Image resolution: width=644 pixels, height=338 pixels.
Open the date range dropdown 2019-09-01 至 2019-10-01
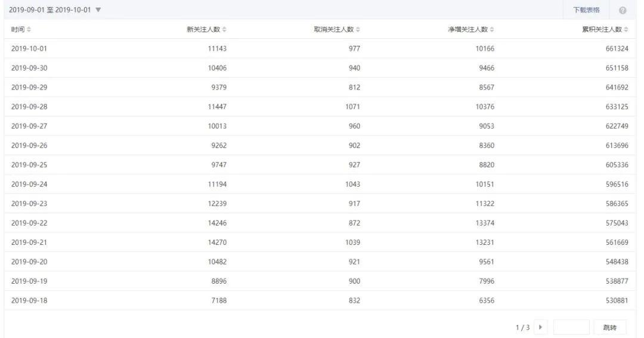[x=55, y=10]
